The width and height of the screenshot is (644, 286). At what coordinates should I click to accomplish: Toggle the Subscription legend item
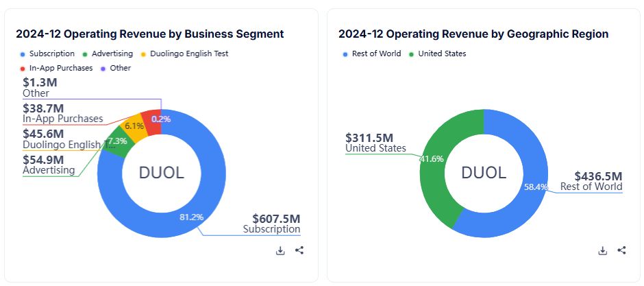tap(47, 53)
